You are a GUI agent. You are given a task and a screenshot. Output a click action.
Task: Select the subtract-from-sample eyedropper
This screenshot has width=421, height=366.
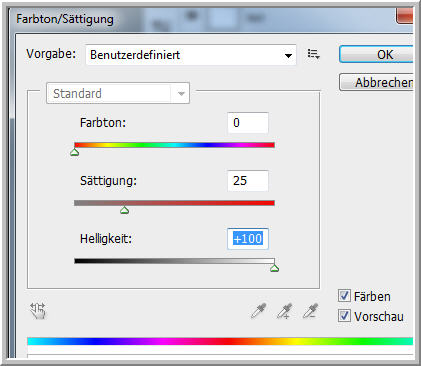coord(310,311)
